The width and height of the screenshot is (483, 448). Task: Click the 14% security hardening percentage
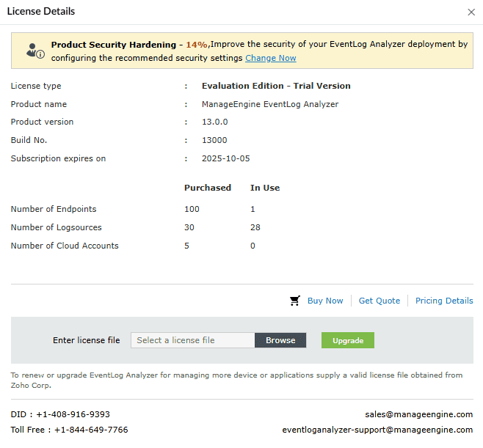pyautogui.click(x=197, y=45)
